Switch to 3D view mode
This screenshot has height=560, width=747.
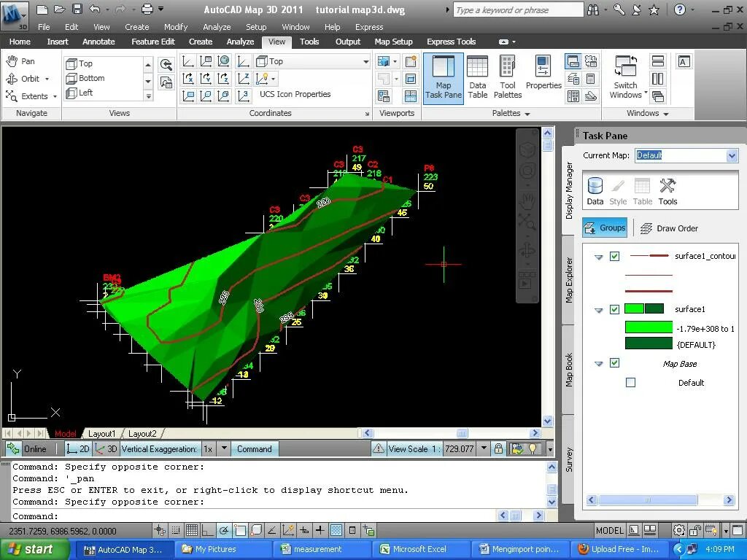tap(106, 448)
